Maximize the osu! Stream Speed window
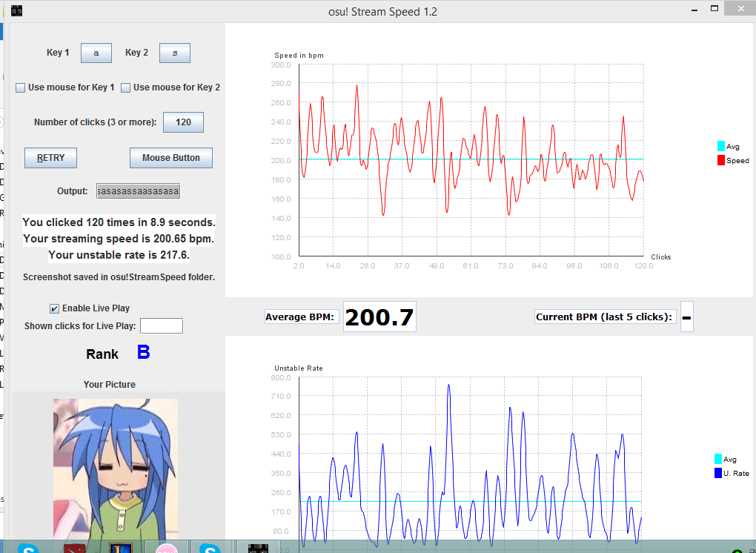 click(714, 9)
